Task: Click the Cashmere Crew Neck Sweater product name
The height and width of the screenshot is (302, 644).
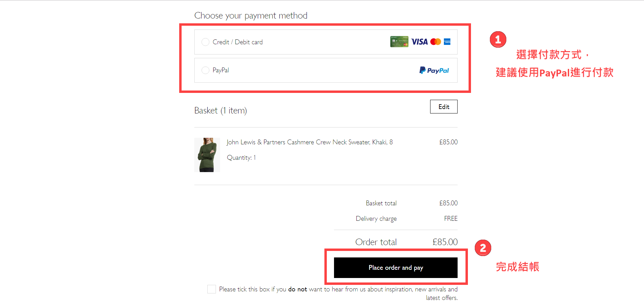Action: [309, 142]
